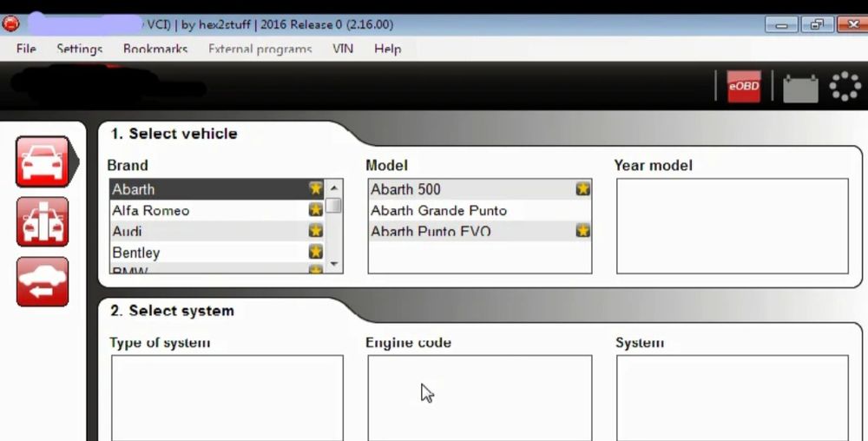The height and width of the screenshot is (441, 868).
Task: Open the Settings menu
Action: [80, 49]
